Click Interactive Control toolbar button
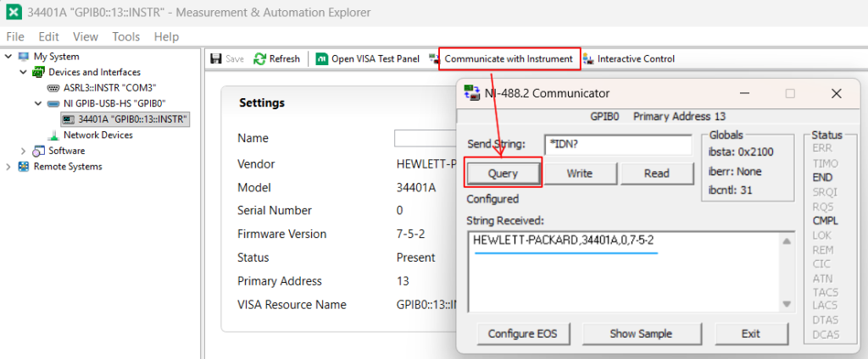Viewport: 868px width, 359px height. 629,58
